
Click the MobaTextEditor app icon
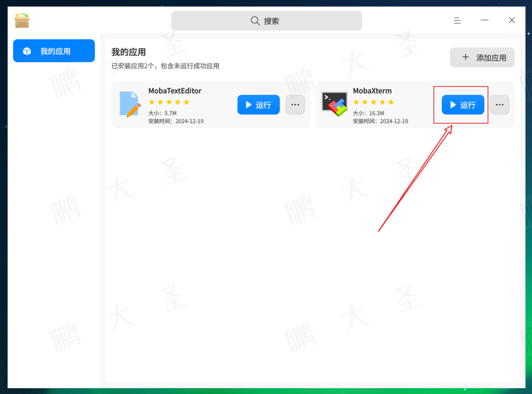click(x=130, y=104)
